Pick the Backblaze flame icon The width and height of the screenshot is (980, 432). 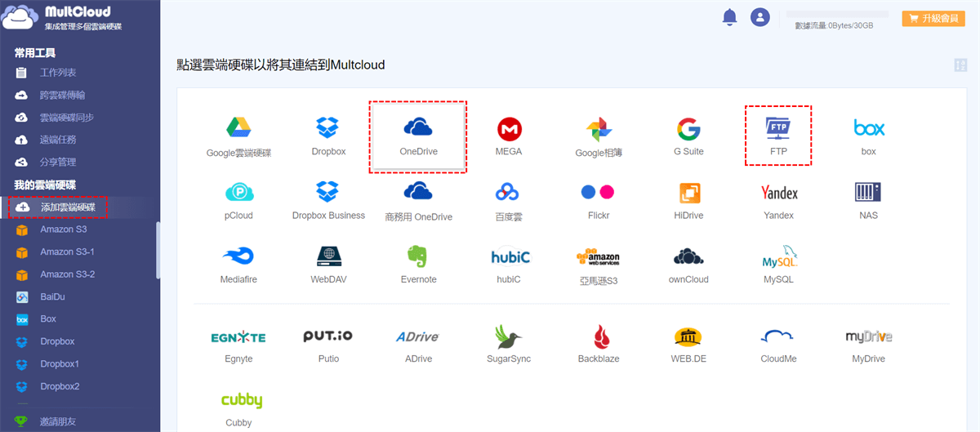[602, 336]
